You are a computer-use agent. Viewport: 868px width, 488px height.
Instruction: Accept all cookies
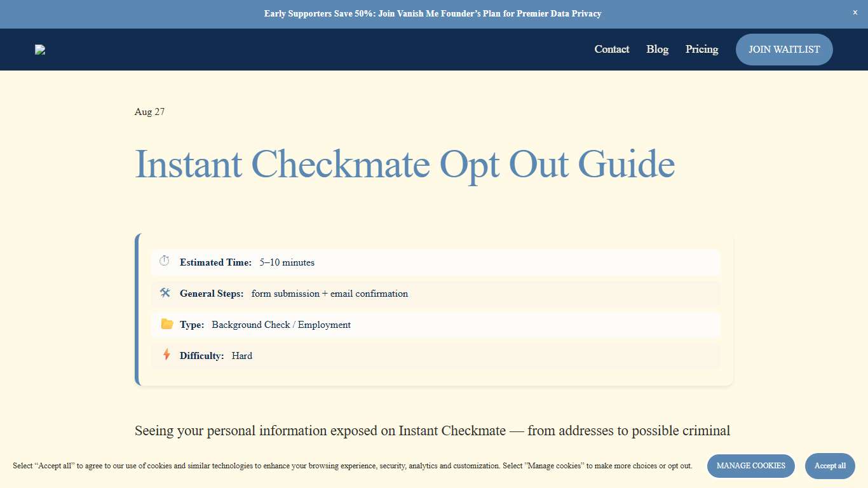tap(830, 466)
